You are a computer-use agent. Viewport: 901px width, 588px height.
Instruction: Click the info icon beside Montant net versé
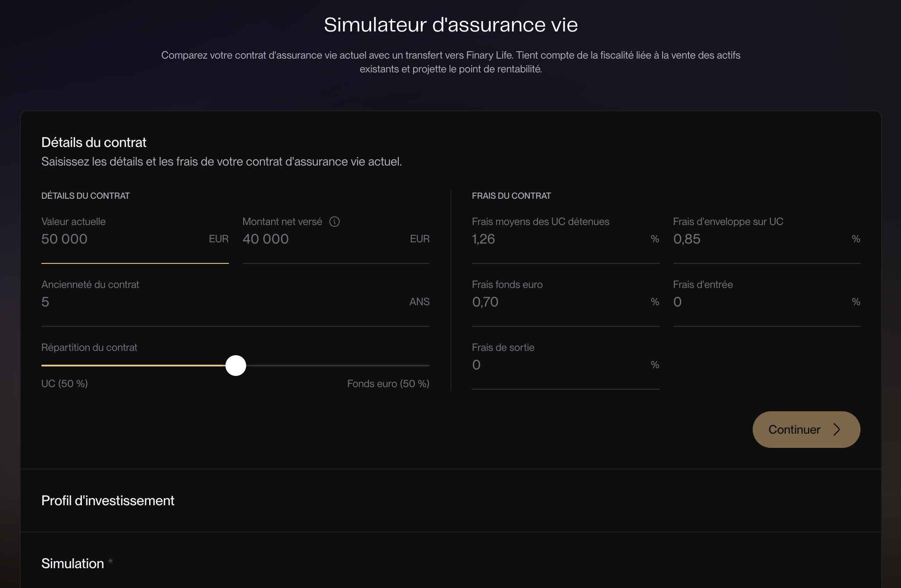[335, 222]
